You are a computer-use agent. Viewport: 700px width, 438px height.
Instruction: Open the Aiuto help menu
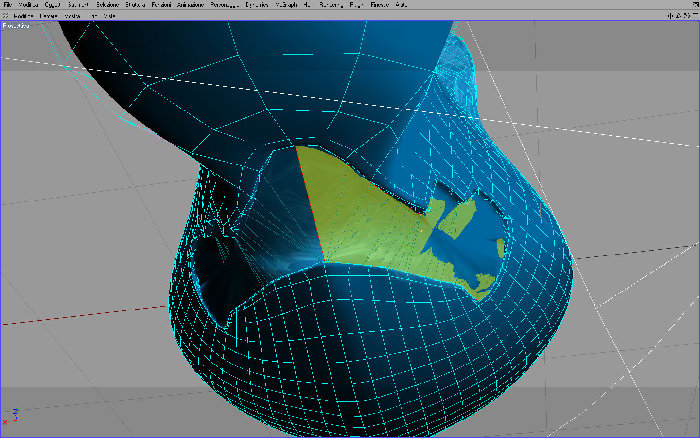[401, 4]
